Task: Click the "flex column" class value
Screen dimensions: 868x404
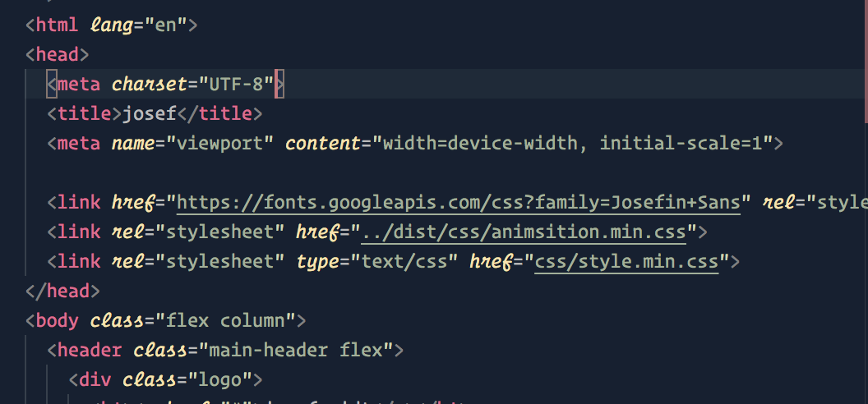Action: (225, 320)
